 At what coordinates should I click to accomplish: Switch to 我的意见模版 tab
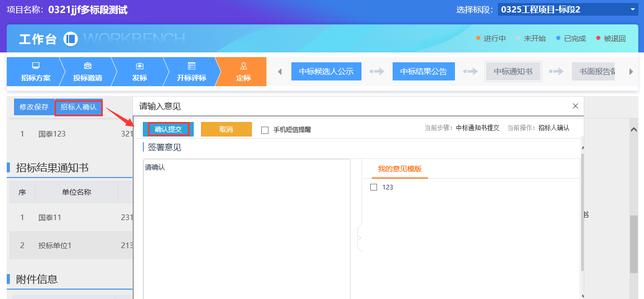[399, 169]
